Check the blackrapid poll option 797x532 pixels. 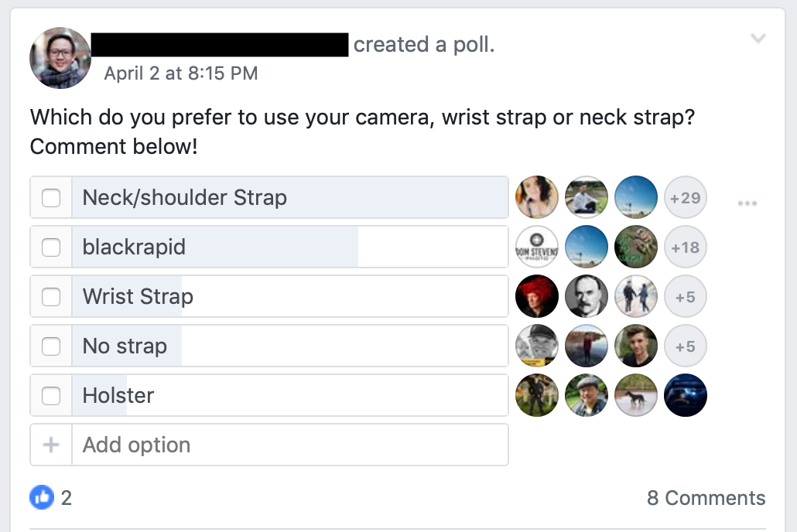pos(51,247)
